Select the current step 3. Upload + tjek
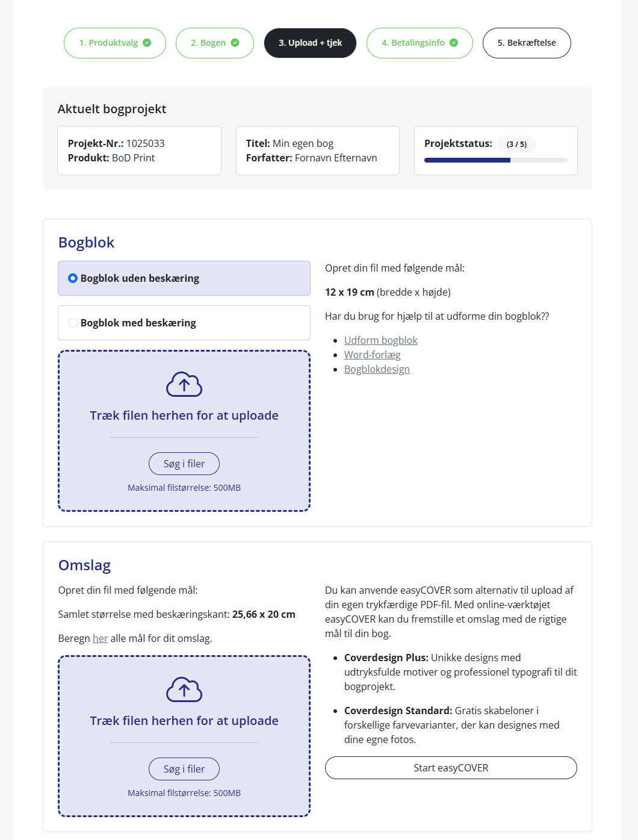Viewport: 638px width, 840px height. [310, 43]
